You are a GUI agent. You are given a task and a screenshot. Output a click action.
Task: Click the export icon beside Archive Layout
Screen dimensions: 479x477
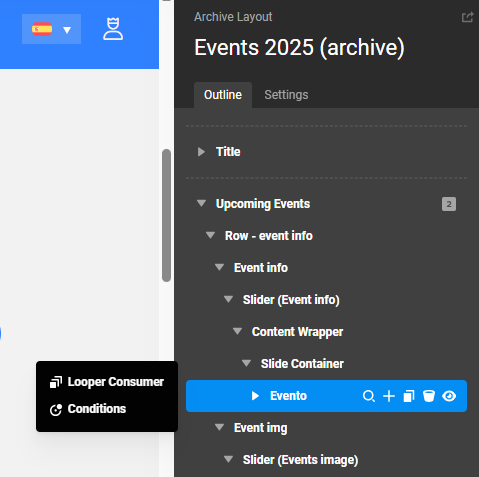pyautogui.click(x=467, y=17)
